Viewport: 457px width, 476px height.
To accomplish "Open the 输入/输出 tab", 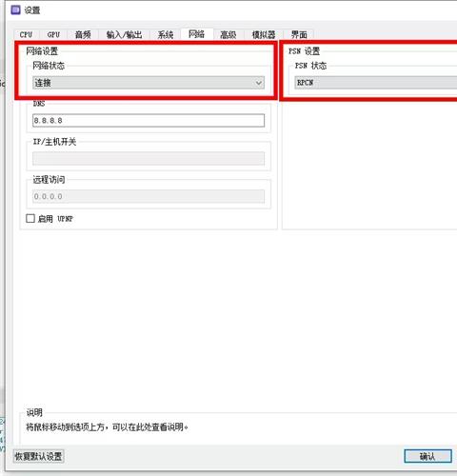I will [124, 34].
